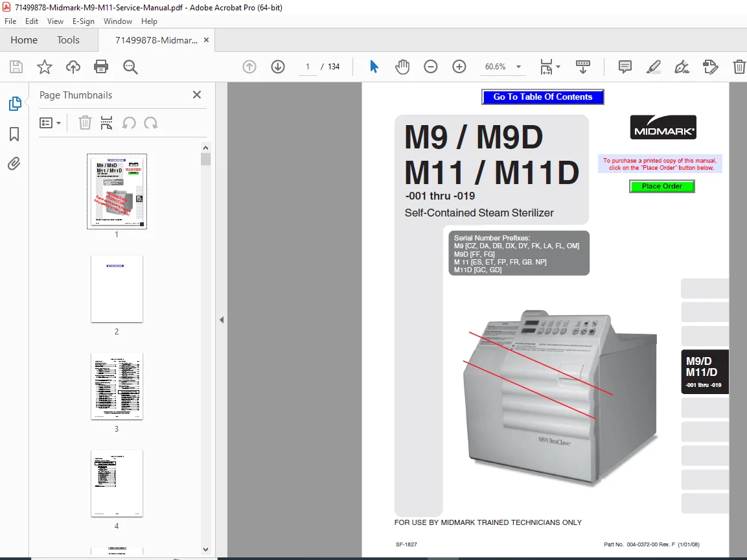
Task: Click the upload to cloud icon
Action: [x=73, y=67]
